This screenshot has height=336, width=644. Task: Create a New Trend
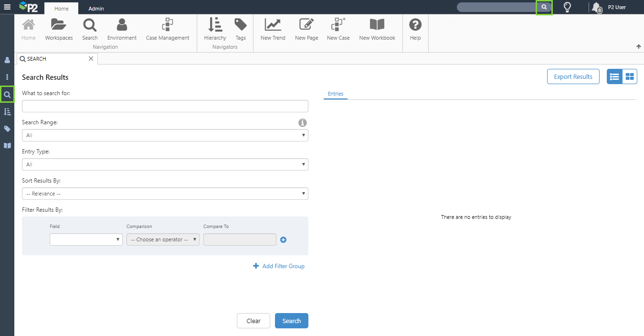(x=273, y=29)
